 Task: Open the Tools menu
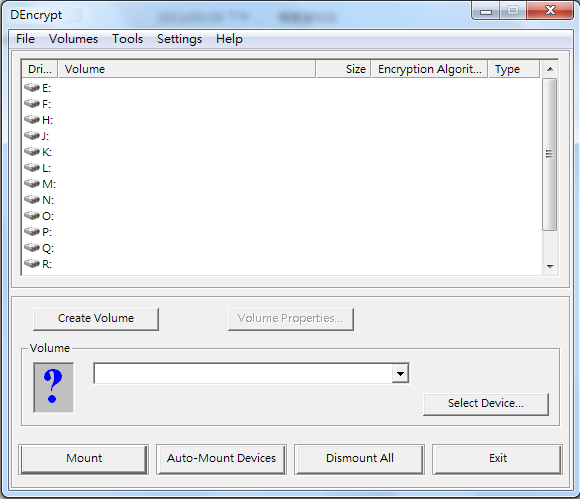pos(128,39)
